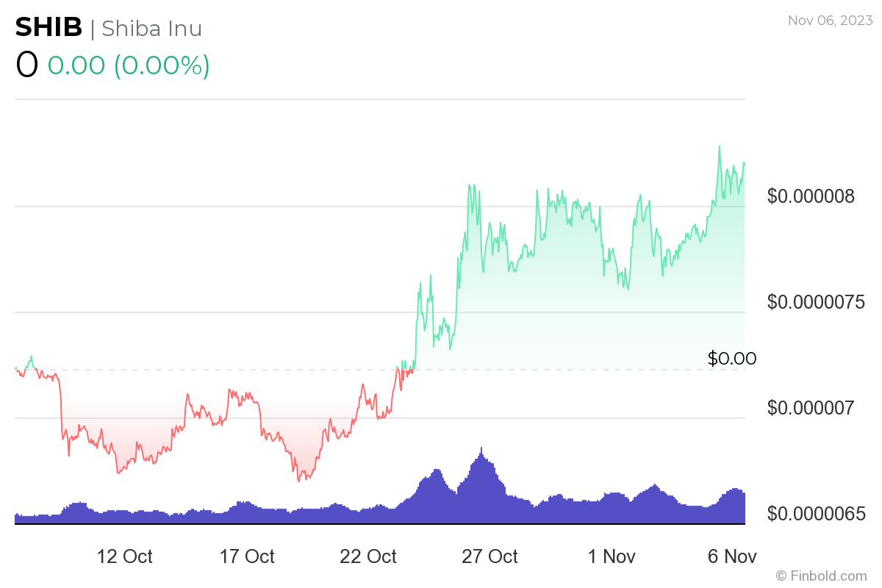Click the green 0.00 (0.00%) change value
Viewport: 882px width, 588px height.
(129, 65)
